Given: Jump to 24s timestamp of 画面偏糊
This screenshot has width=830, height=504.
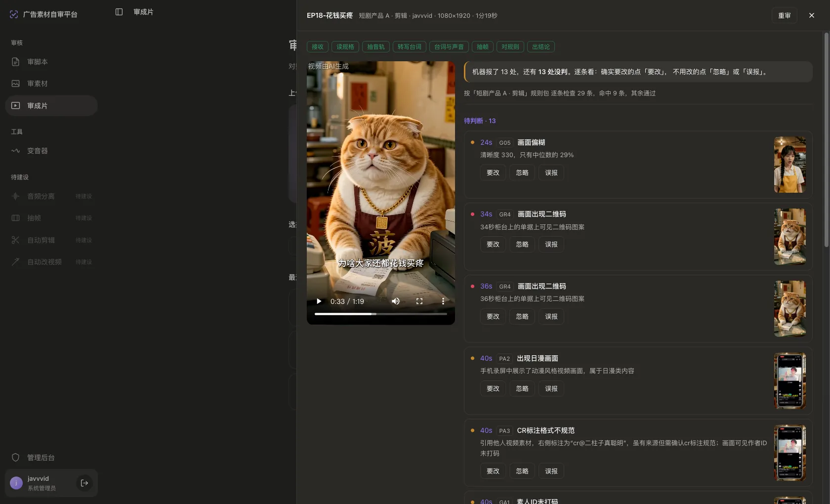Looking at the screenshot, I should point(486,142).
